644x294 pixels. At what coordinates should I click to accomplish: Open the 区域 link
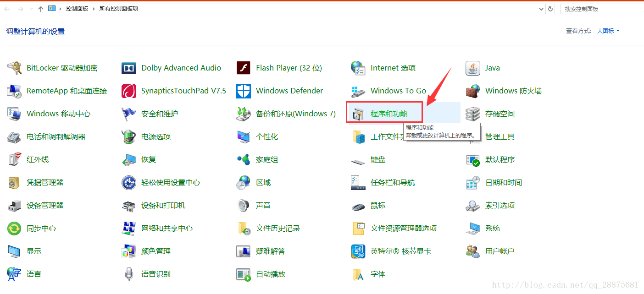(x=263, y=182)
